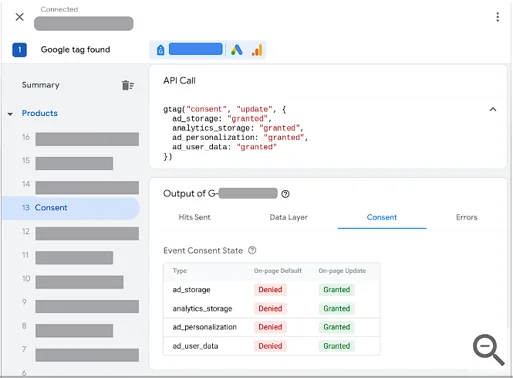This screenshot has height=378, width=513.
Task: Select the Consent output tab
Action: [x=382, y=217]
